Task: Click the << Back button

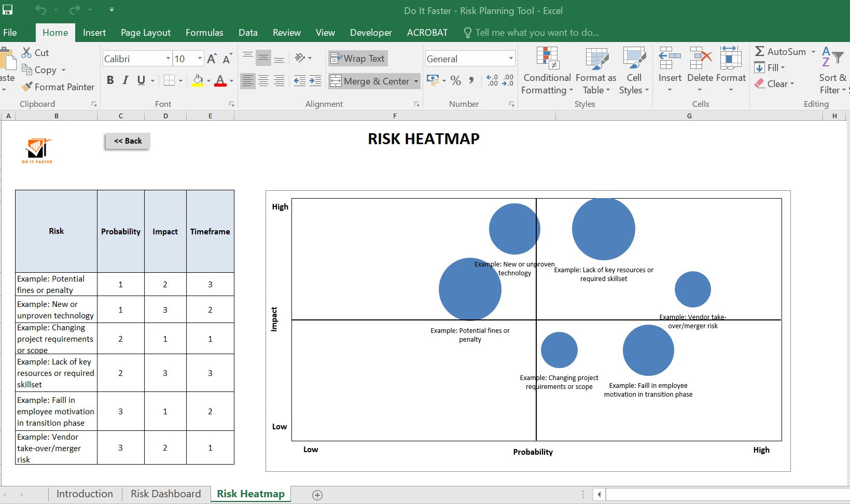Action: point(127,141)
